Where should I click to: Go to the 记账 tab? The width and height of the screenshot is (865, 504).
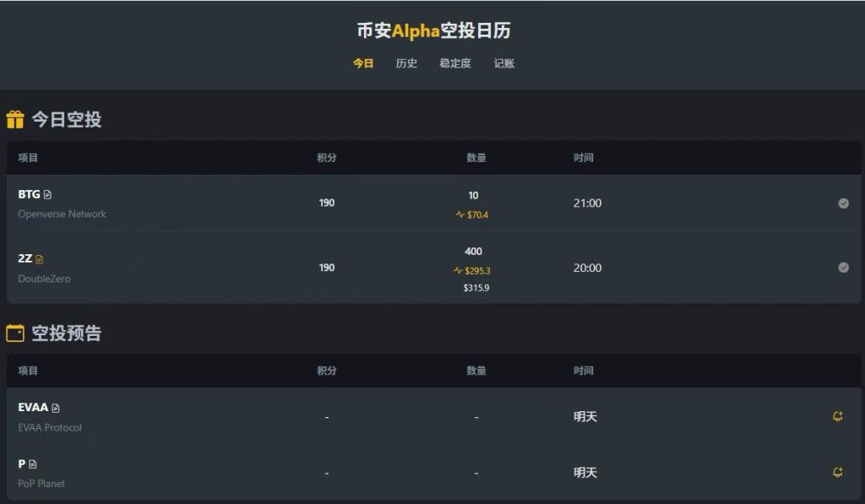tap(504, 63)
